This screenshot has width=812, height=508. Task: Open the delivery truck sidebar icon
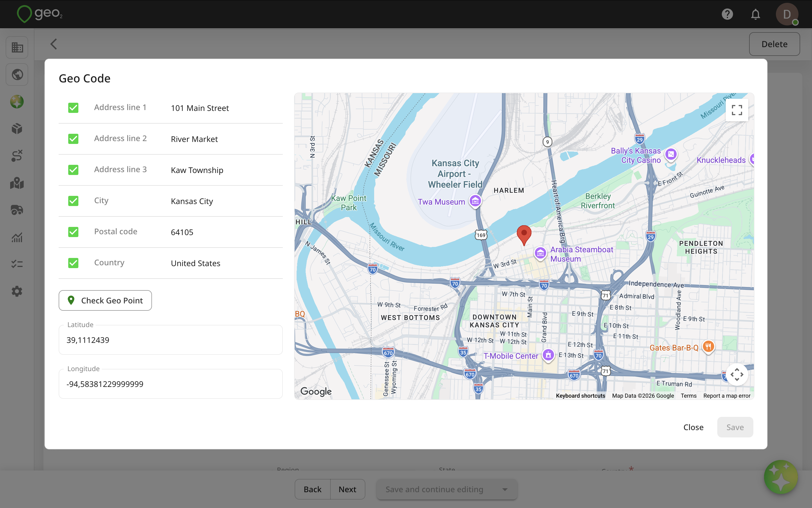tap(17, 210)
